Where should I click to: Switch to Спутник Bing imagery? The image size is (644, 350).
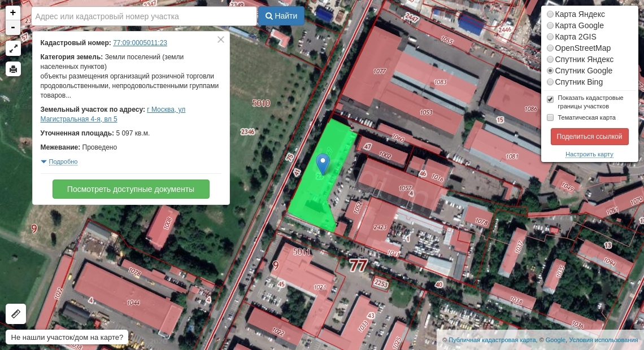click(550, 82)
